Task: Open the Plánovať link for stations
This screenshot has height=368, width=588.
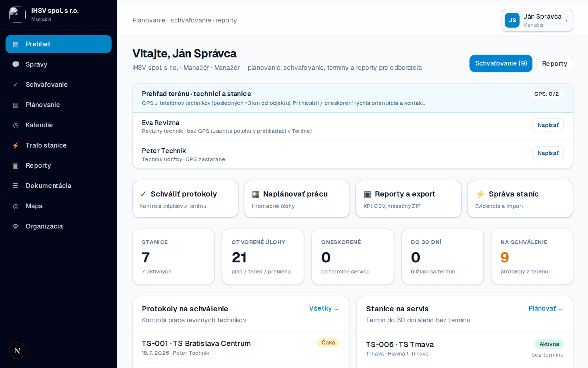Action: [546, 308]
